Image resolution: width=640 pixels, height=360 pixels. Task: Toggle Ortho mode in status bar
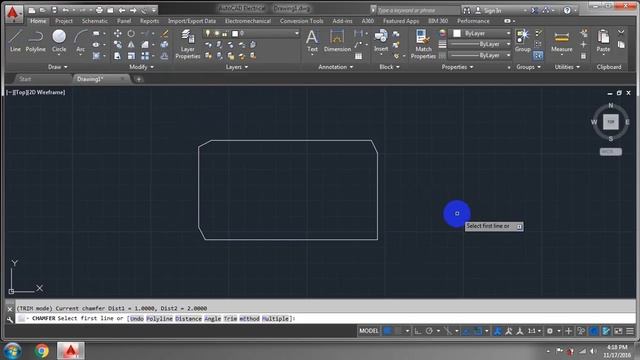pos(418,331)
